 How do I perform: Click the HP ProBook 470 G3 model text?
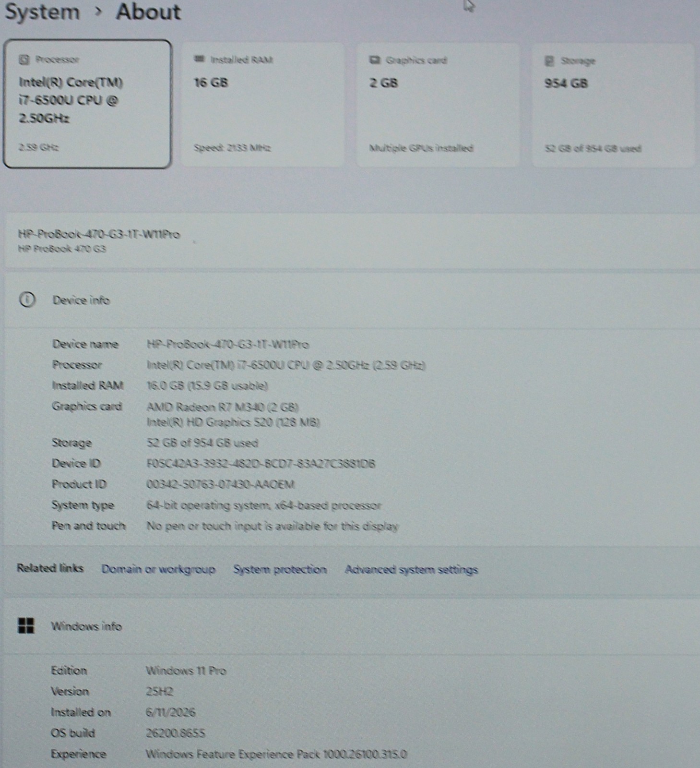62,249
